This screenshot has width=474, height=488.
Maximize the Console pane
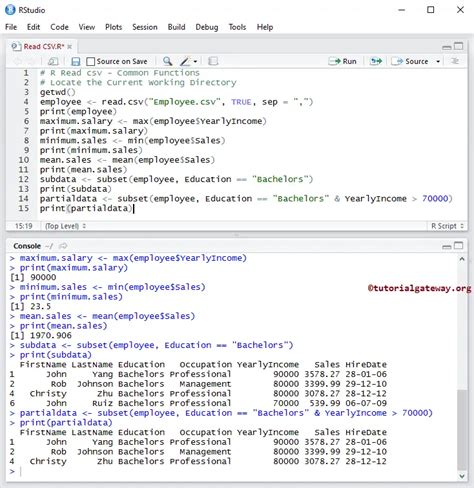click(x=459, y=246)
